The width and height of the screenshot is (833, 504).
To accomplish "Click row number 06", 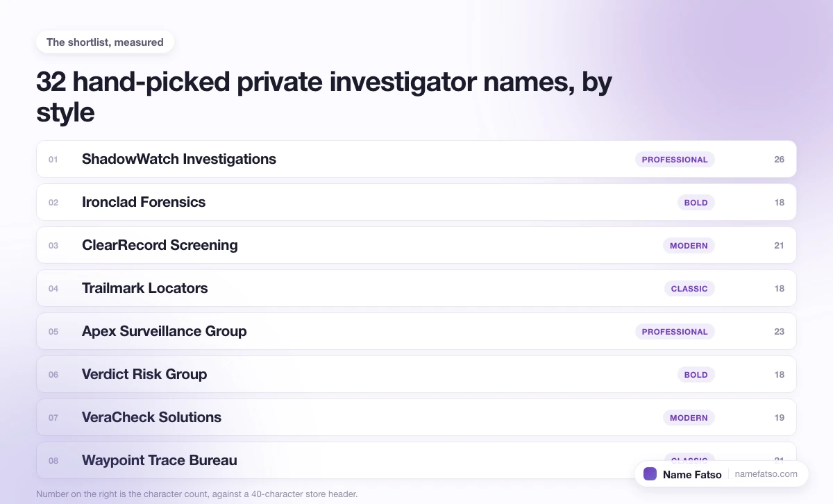I will [x=53, y=375].
